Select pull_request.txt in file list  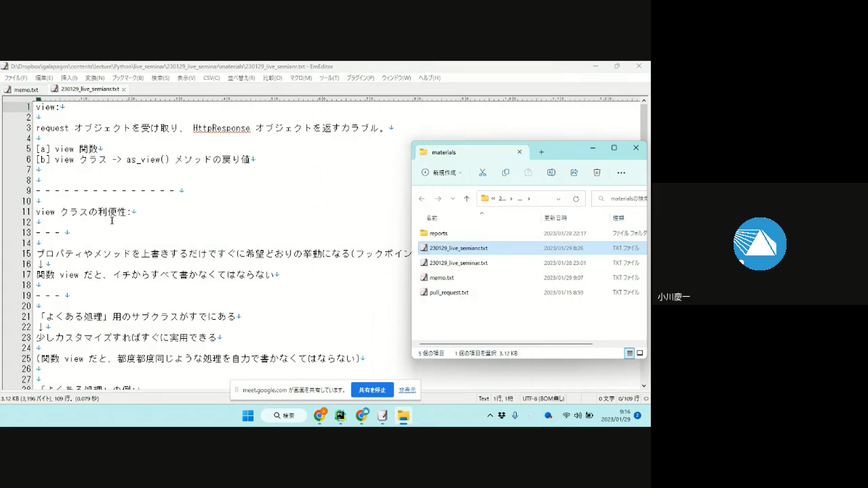coord(448,292)
